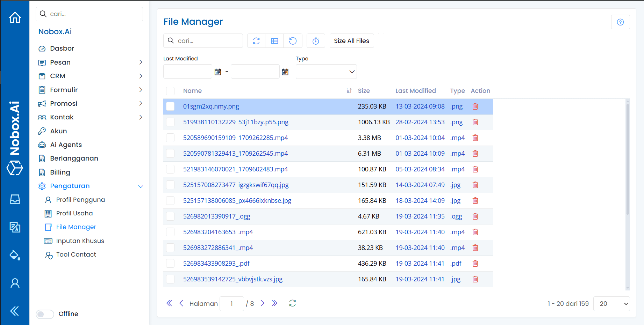Click the Size All Files button
This screenshot has height=325, width=644.
[351, 40]
